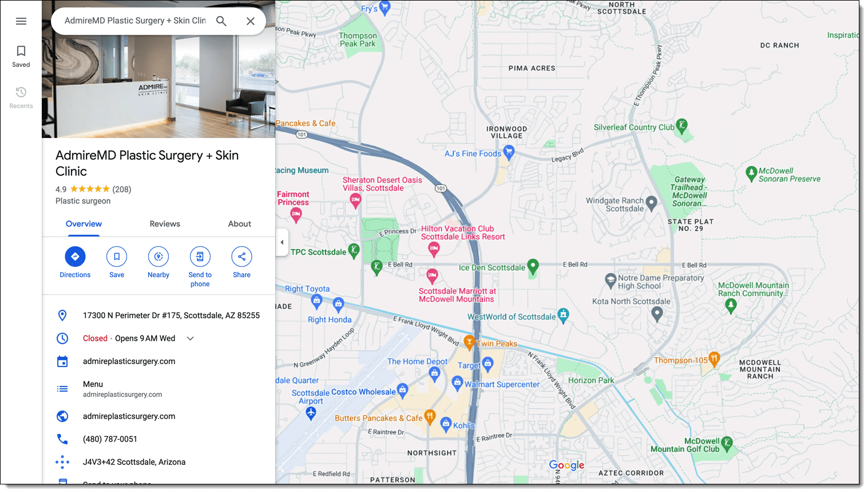Clear the search box with X

tap(251, 21)
